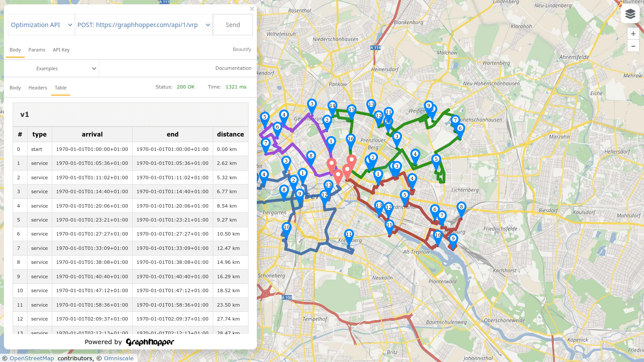Open the OpenStreetMap attribution link
The image size is (644, 362).
(x=31, y=358)
